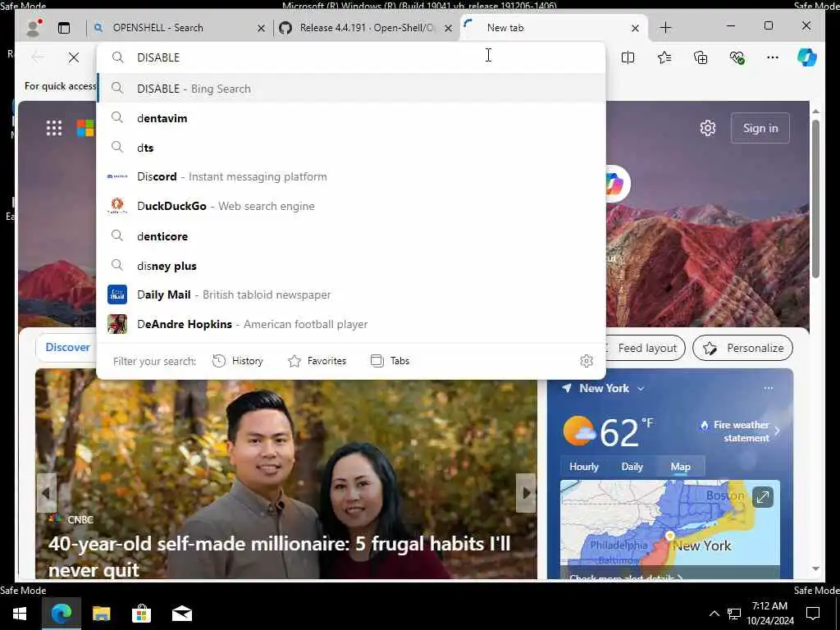Open Settings and more ellipsis menu
840x630 pixels.
click(773, 57)
